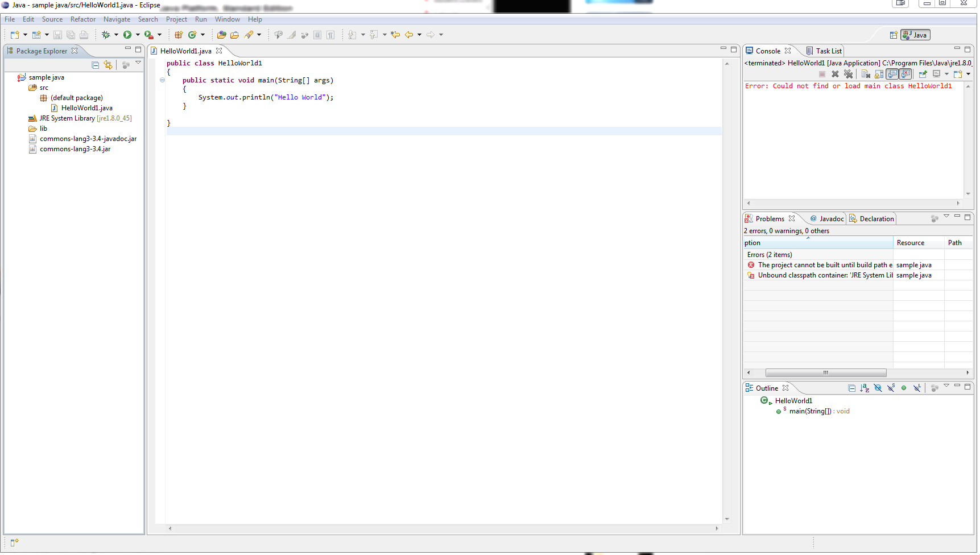Open the Refactor menu
The image size is (980, 555).
point(83,19)
